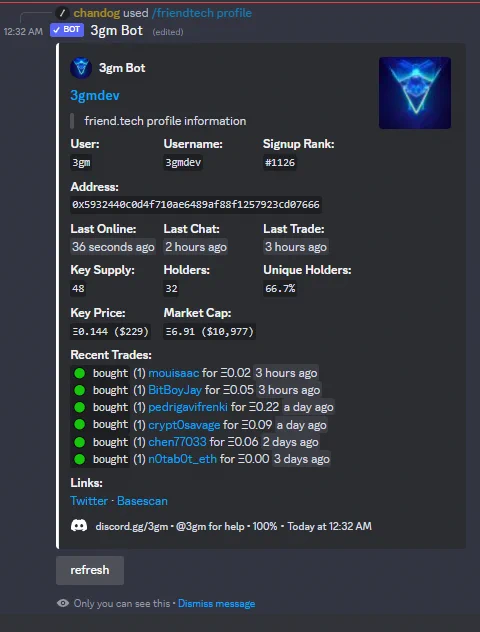
Task: Click the 12:32 AM message timestamp
Action: pos(23,31)
